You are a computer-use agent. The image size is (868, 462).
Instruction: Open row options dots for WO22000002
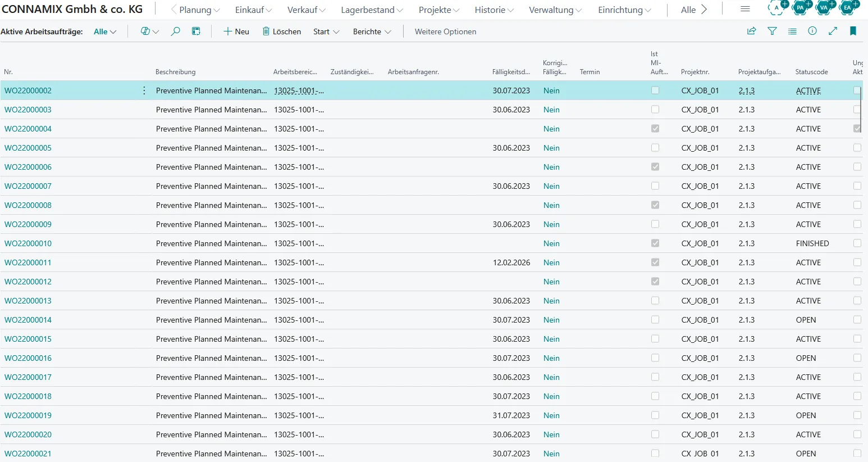point(144,90)
